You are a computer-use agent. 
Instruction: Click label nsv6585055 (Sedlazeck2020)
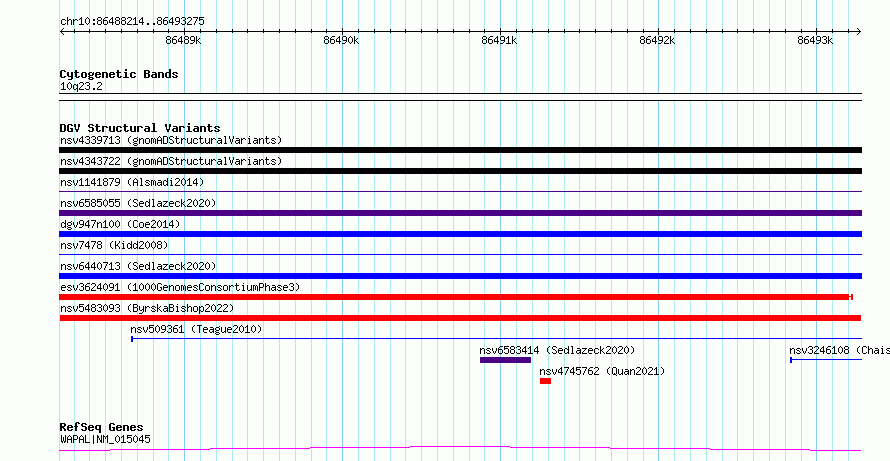138,203
